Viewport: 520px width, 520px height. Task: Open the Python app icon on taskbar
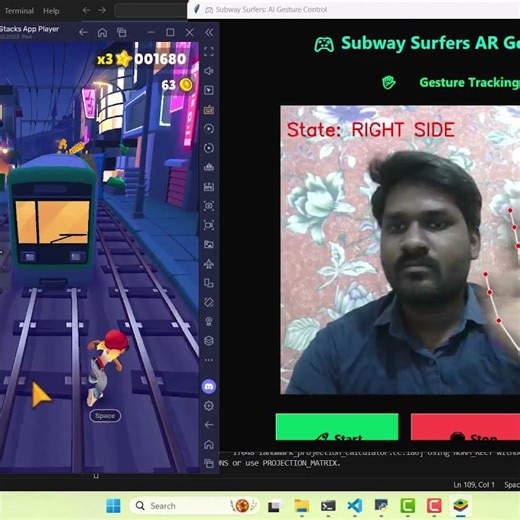click(x=381, y=506)
